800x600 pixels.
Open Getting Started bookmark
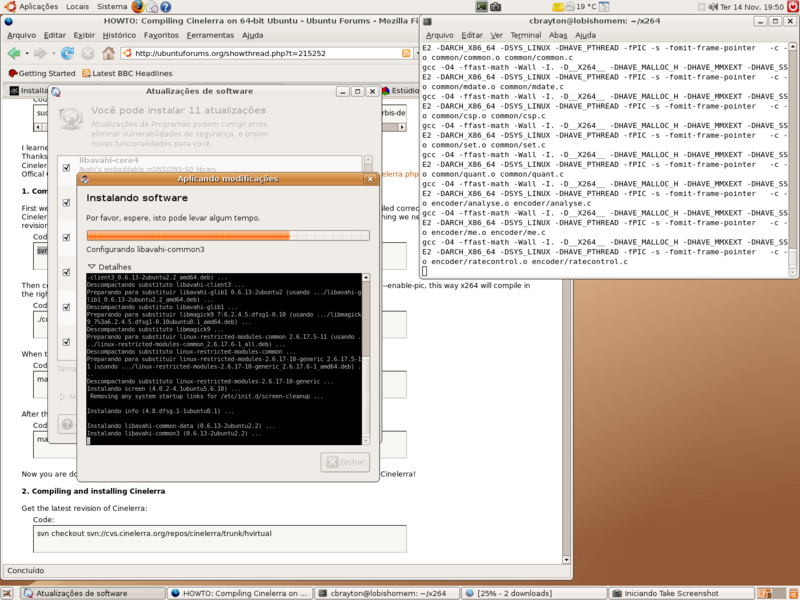pyautogui.click(x=42, y=73)
